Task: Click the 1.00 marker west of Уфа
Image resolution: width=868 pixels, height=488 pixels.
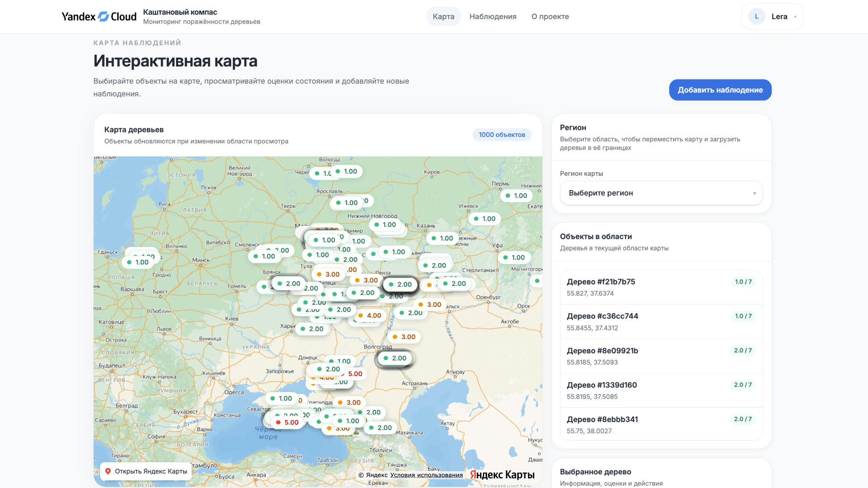Action: [442, 238]
